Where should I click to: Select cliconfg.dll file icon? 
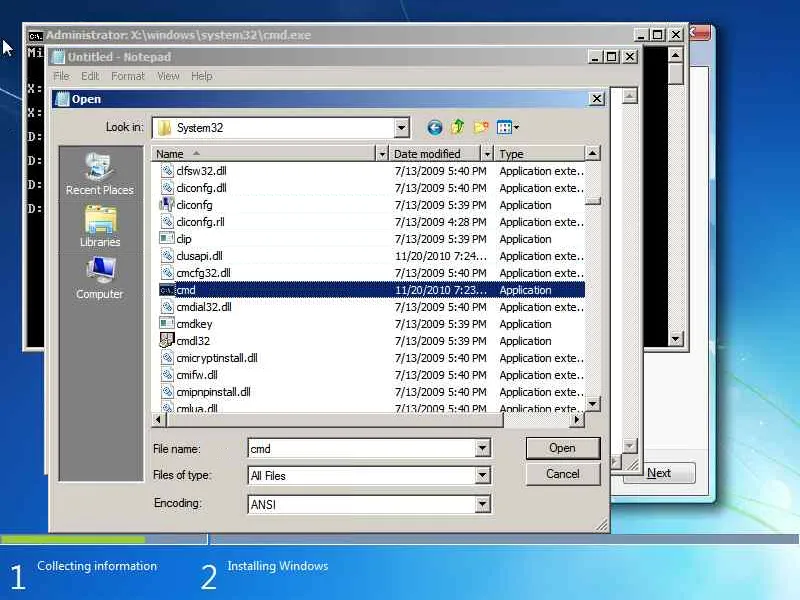point(167,187)
